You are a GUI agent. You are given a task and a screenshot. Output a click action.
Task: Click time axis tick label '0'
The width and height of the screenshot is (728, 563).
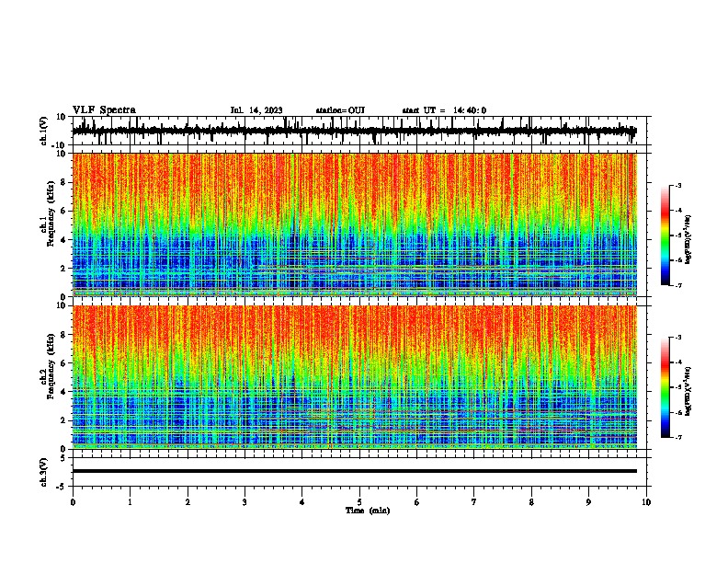[73, 502]
